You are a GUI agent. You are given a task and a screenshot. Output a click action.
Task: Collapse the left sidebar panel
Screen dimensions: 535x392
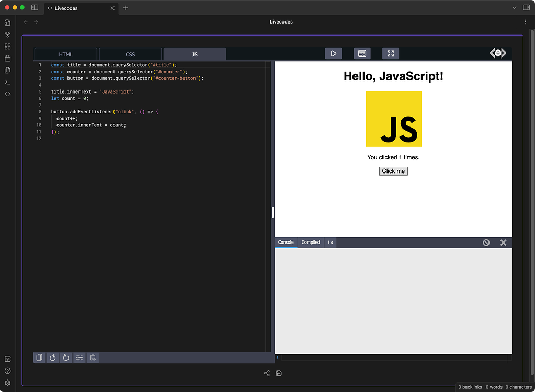pyautogui.click(x=35, y=7)
